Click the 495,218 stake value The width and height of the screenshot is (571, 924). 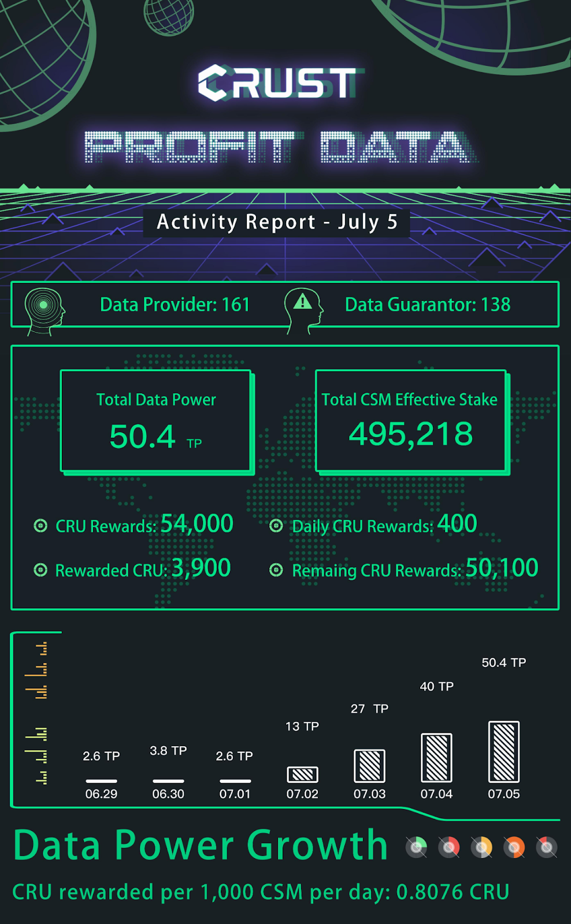(x=411, y=434)
